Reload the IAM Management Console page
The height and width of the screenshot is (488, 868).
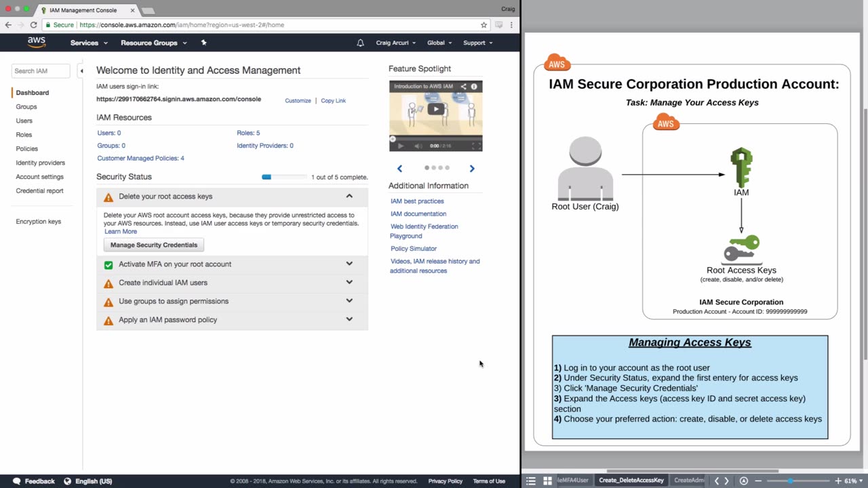33,25
